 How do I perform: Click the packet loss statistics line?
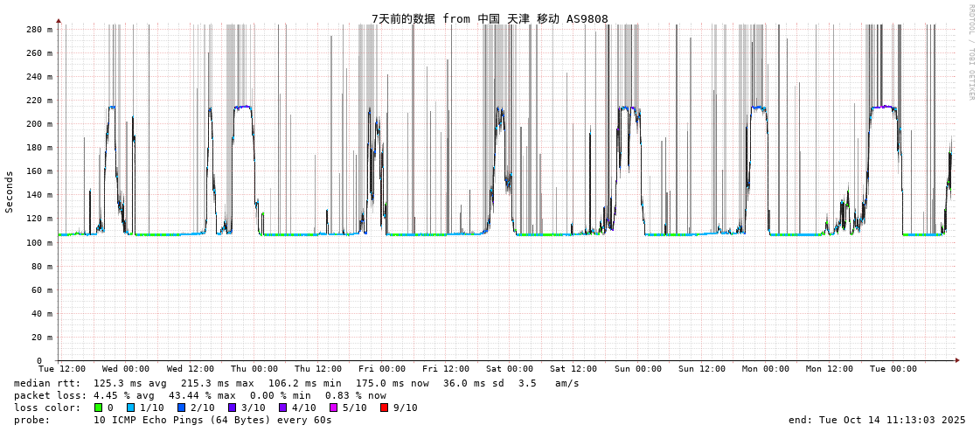click(x=200, y=395)
